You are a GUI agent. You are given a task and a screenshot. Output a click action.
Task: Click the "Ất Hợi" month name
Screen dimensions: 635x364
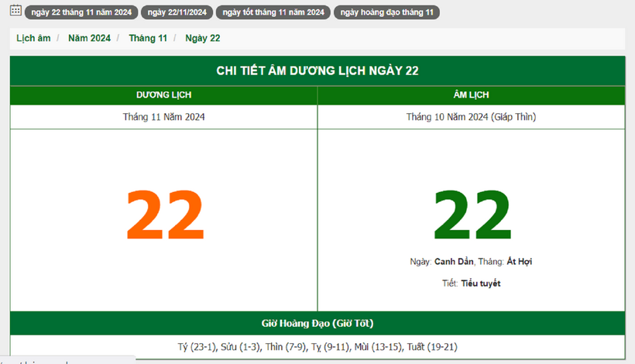coord(519,262)
